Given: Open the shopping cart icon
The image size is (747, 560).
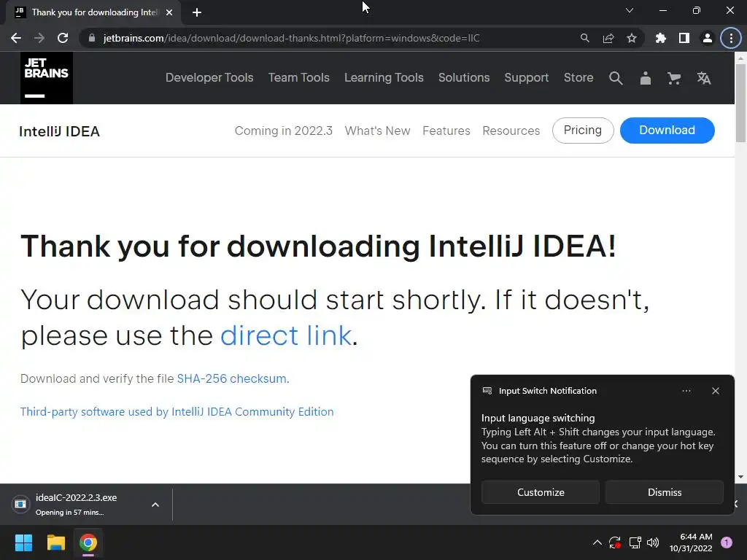Looking at the screenshot, I should coord(674,78).
